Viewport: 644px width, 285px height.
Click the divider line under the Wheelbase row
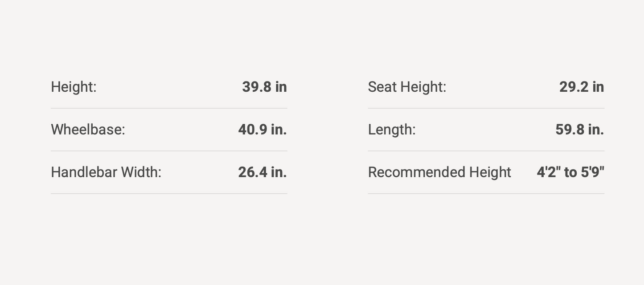pos(169,151)
